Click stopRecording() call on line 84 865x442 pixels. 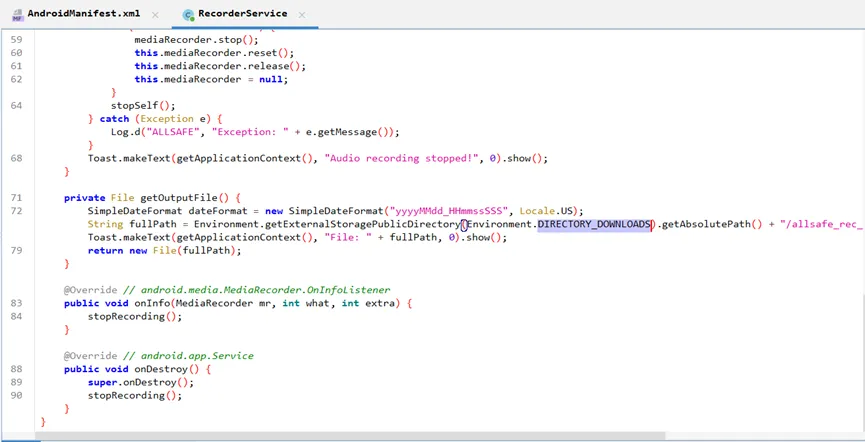(135, 317)
